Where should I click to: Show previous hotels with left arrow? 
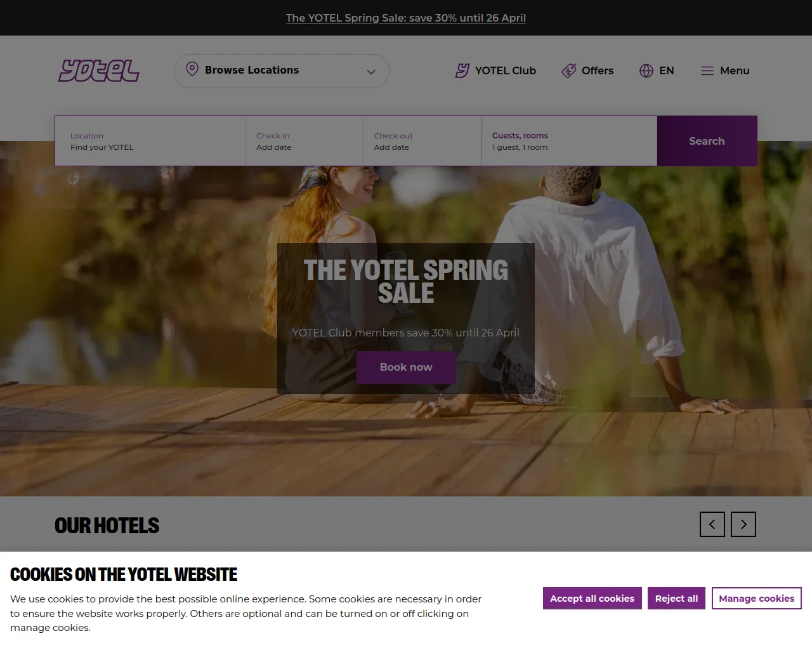(x=712, y=524)
